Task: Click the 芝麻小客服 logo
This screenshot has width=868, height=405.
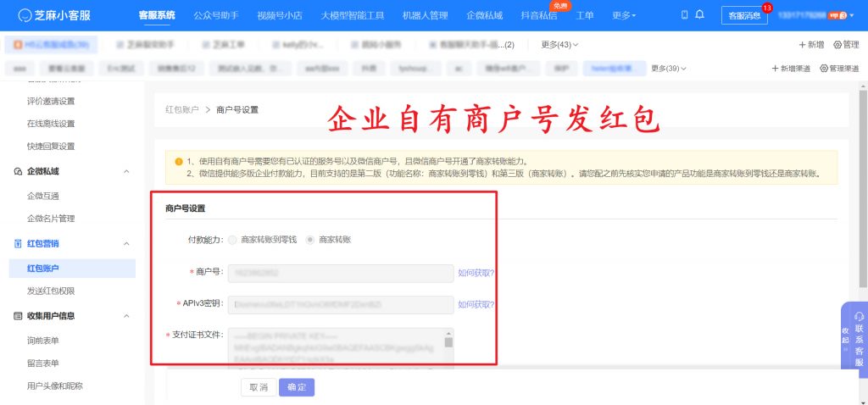Action: point(54,15)
